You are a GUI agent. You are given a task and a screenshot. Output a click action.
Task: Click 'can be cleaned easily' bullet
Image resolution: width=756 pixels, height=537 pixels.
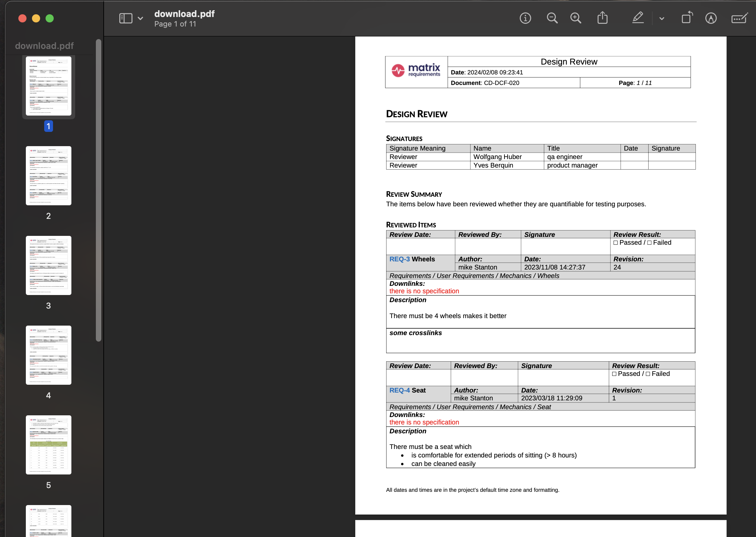(443, 464)
